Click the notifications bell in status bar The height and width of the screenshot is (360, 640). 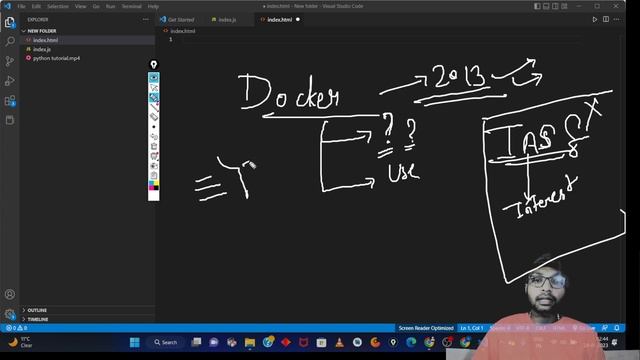pos(617,328)
